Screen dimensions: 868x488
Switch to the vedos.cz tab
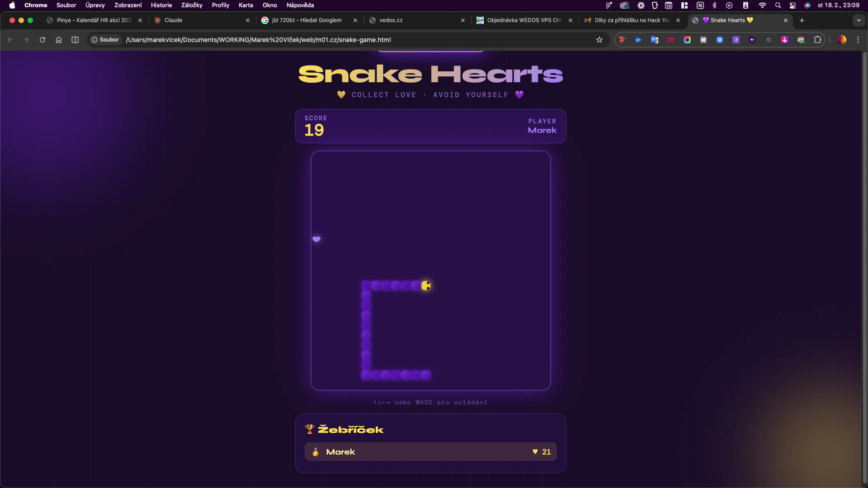pyautogui.click(x=416, y=20)
